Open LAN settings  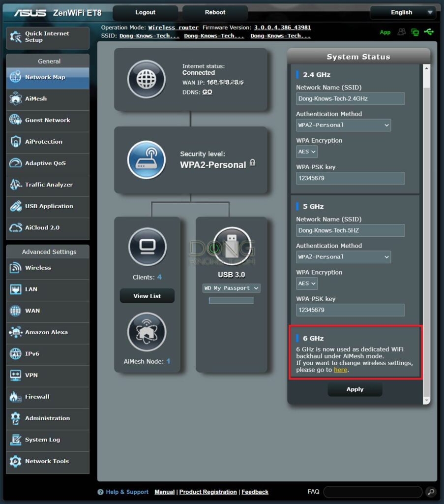pyautogui.click(x=48, y=289)
